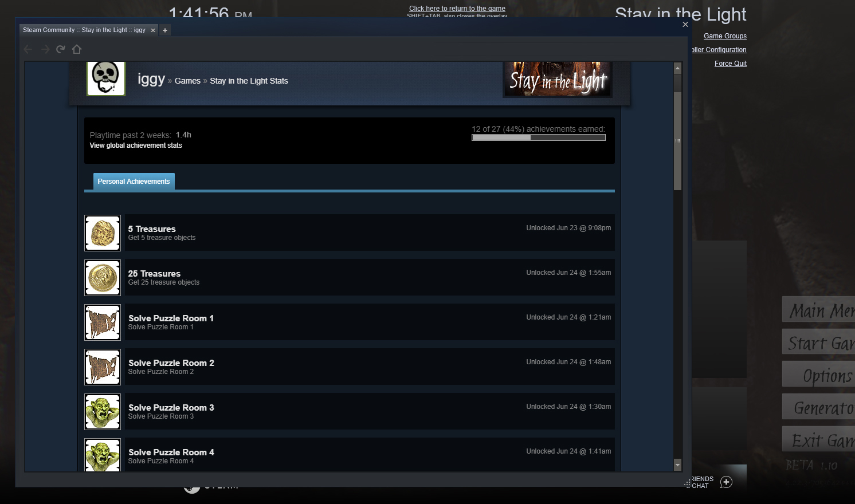
Task: Close the Steam Community browser tab
Action: point(153,30)
